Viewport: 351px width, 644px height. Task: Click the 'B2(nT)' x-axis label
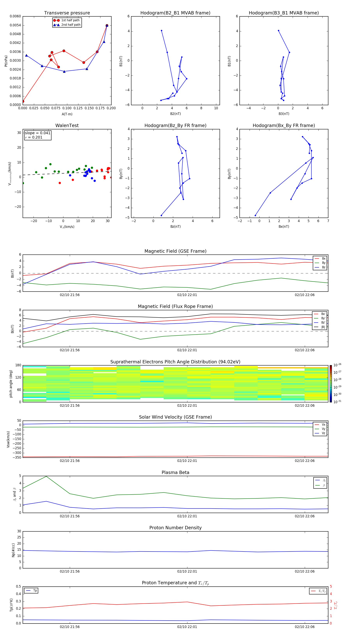point(175,114)
